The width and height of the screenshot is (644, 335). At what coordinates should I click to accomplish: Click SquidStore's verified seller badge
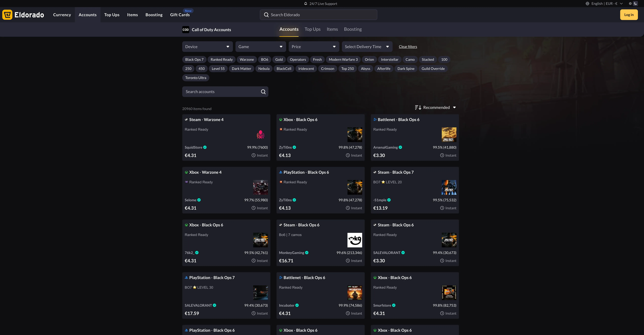coord(205,147)
